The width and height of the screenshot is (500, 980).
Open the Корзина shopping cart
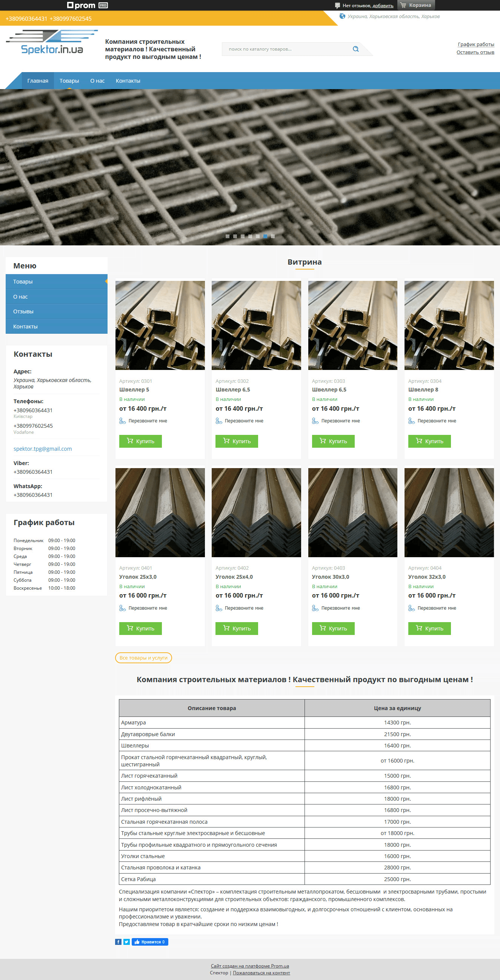click(x=415, y=5)
